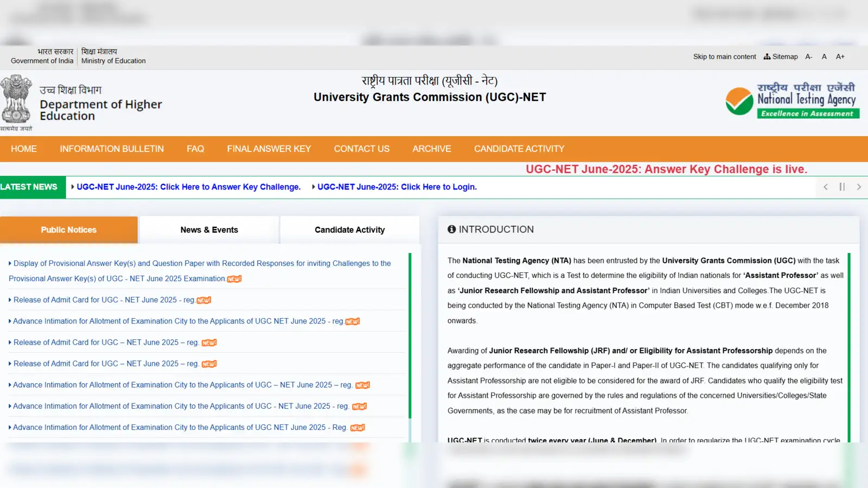Go to next news ticker item
Screen dimensions: 868x488
pos(859,187)
